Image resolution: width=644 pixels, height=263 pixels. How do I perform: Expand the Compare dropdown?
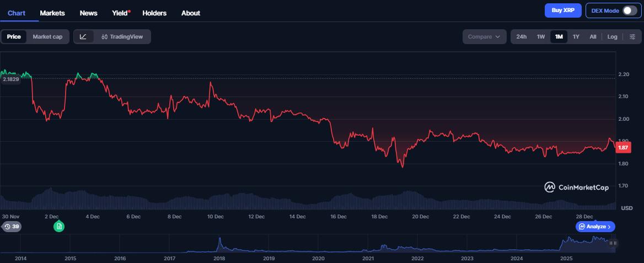[484, 37]
